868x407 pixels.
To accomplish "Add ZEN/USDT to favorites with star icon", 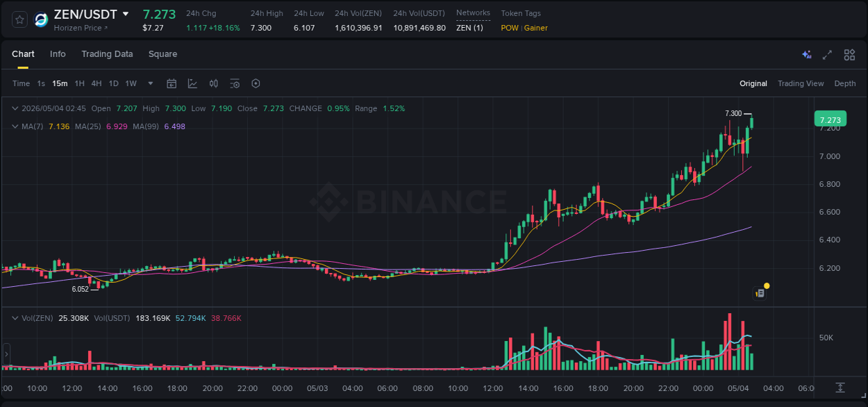I will 19,19.
